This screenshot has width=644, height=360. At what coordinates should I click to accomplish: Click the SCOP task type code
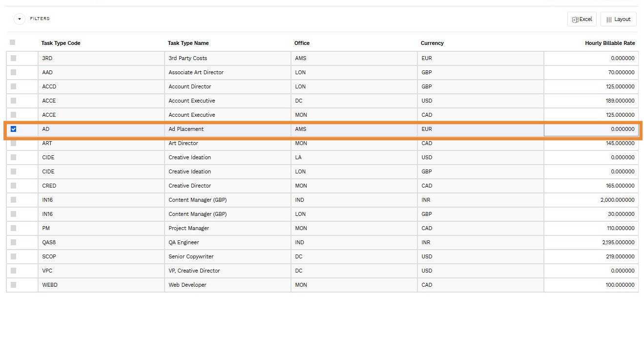pyautogui.click(x=49, y=256)
